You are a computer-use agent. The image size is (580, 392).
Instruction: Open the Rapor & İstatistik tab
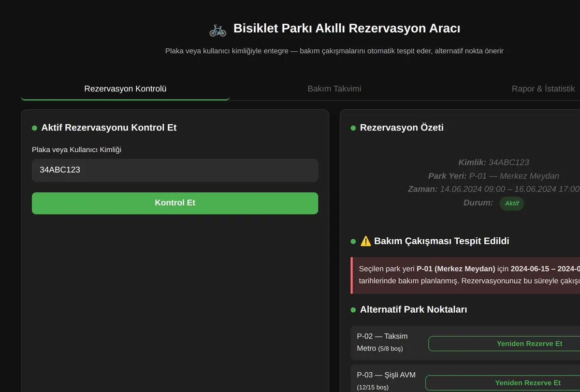coord(543,89)
